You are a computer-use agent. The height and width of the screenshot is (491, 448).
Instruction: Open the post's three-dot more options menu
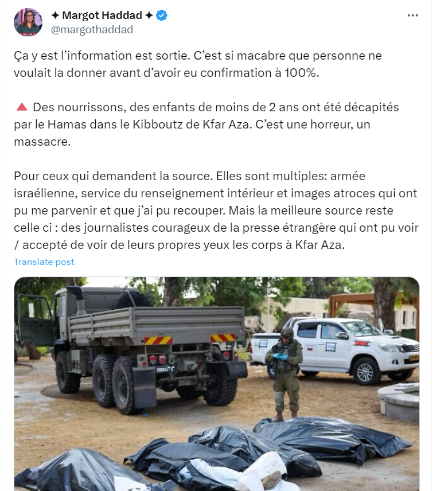coord(412,15)
